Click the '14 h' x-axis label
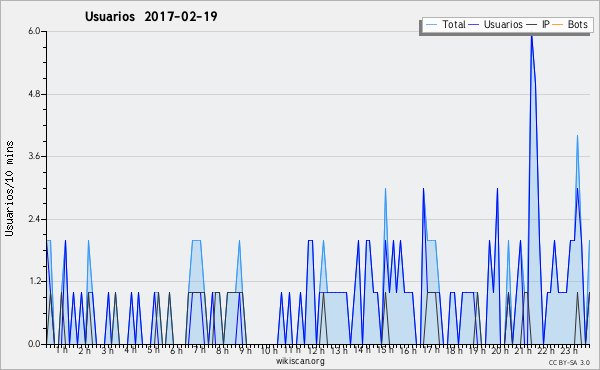 pyautogui.click(x=362, y=350)
